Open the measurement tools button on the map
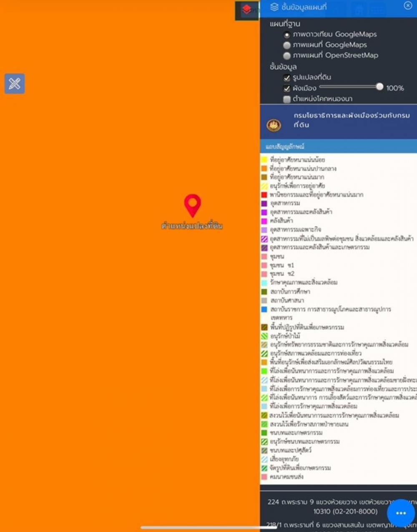Screen dimensions: 417x532 (x=15, y=84)
